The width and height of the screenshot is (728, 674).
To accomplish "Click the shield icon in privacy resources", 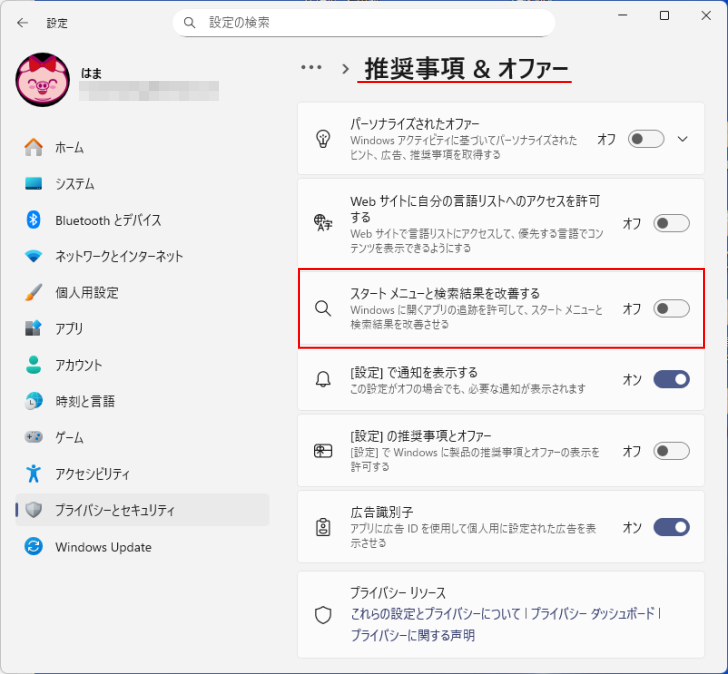I will [x=323, y=615].
